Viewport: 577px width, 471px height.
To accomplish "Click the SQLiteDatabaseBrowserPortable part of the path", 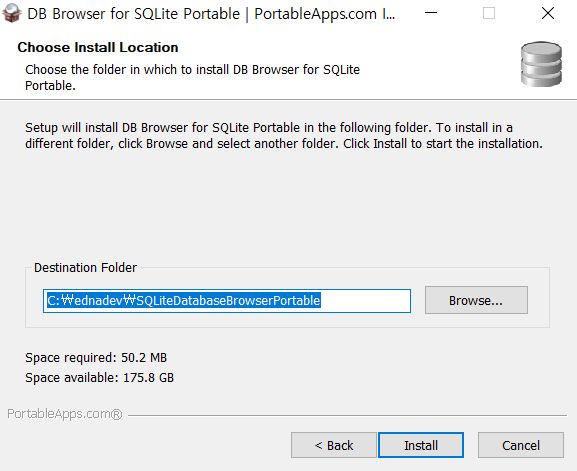I will tap(228, 301).
